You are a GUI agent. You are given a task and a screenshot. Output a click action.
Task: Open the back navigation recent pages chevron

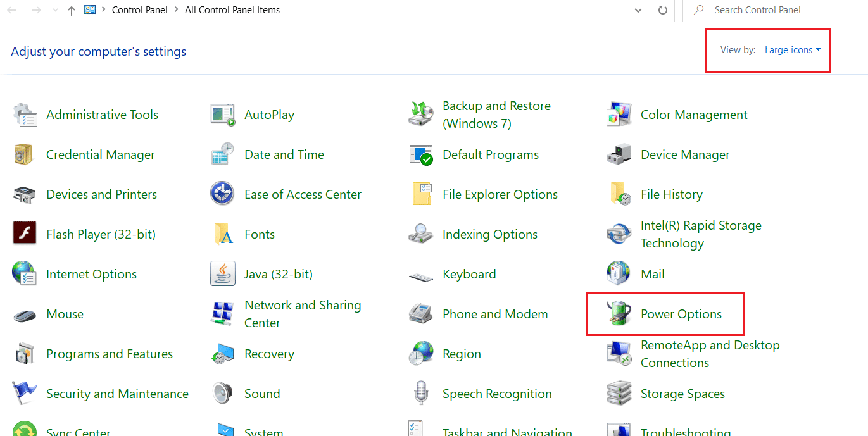(54, 10)
